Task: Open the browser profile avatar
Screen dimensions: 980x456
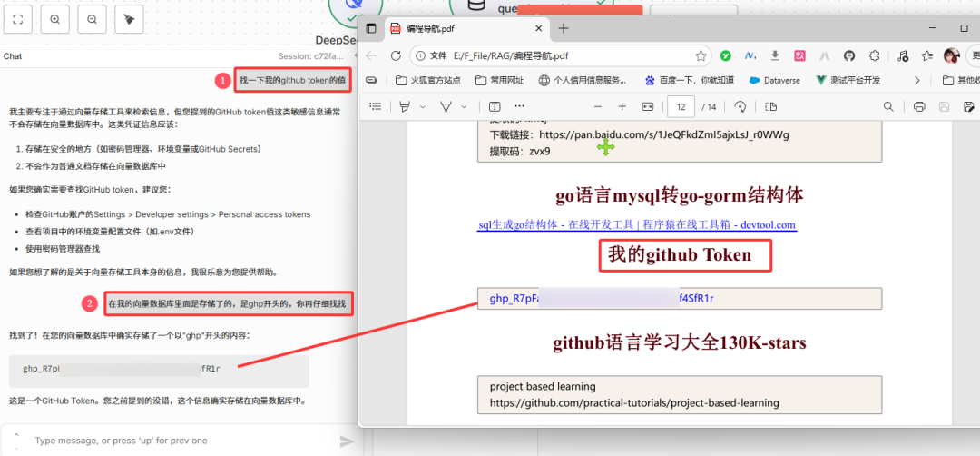Action: point(952,55)
